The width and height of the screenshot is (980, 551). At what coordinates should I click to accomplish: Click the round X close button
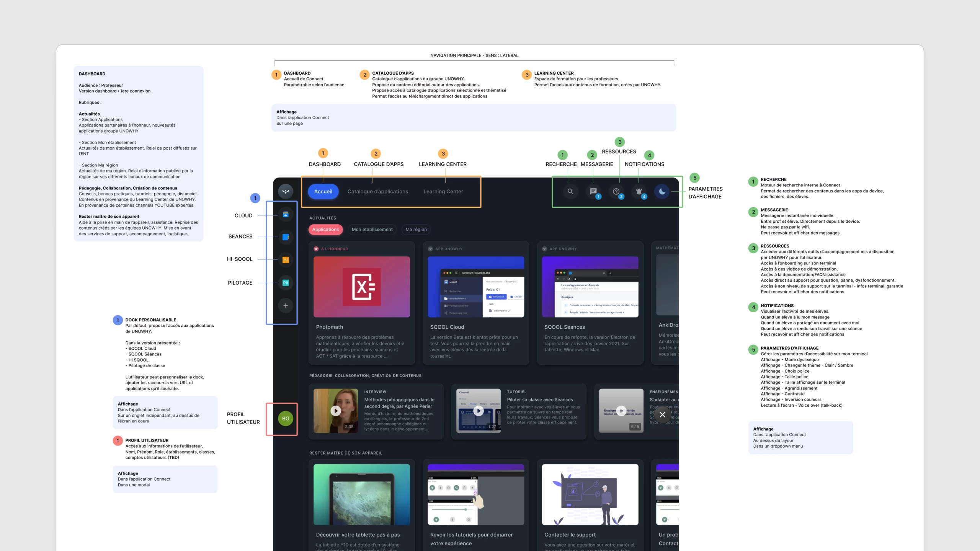coord(662,415)
